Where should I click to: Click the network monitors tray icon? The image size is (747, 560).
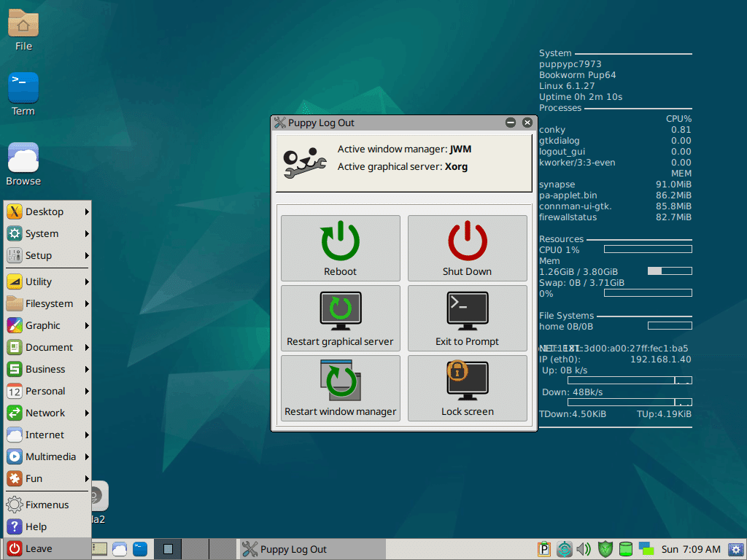point(646,549)
